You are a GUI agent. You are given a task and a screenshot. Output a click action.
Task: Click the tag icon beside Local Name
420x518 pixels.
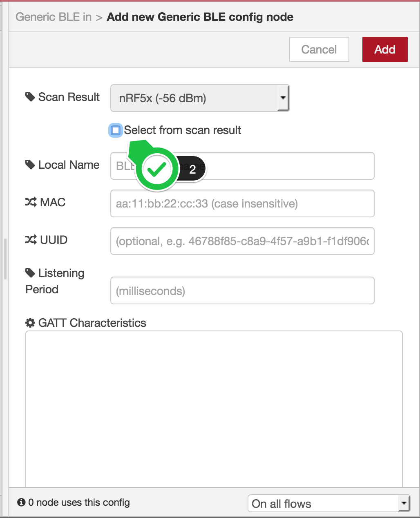tap(30, 165)
